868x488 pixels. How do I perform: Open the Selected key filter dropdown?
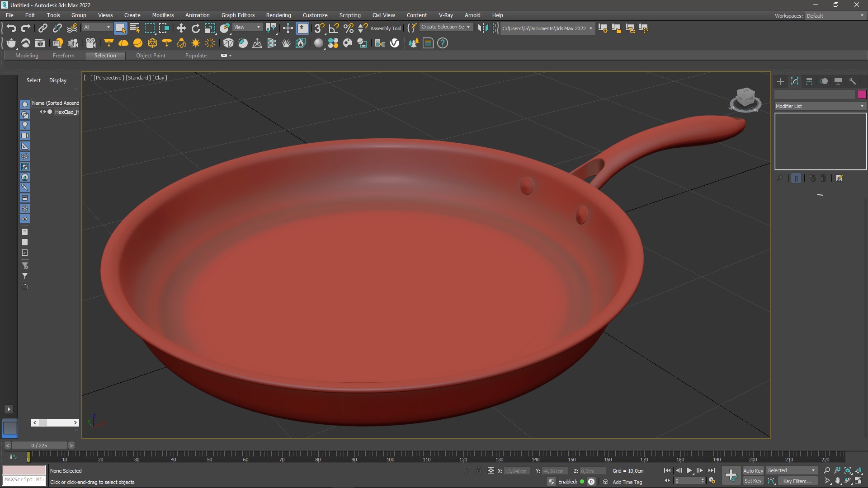tap(792, 471)
